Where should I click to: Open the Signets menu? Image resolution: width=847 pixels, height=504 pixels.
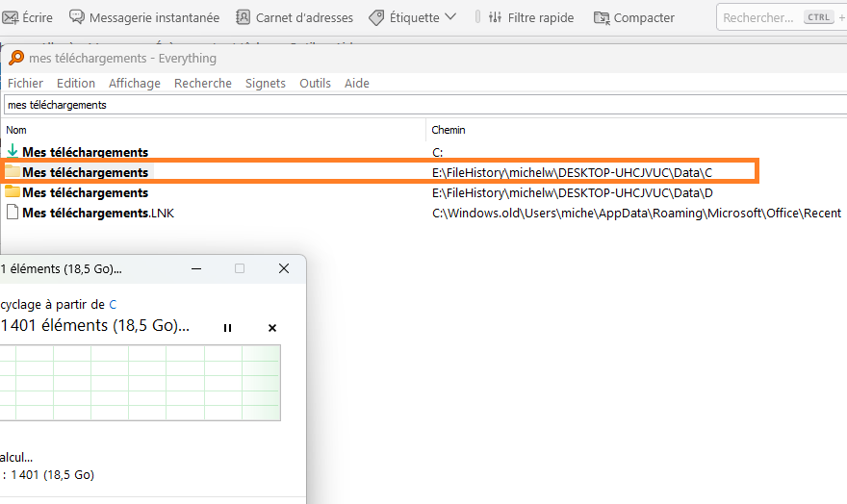266,83
